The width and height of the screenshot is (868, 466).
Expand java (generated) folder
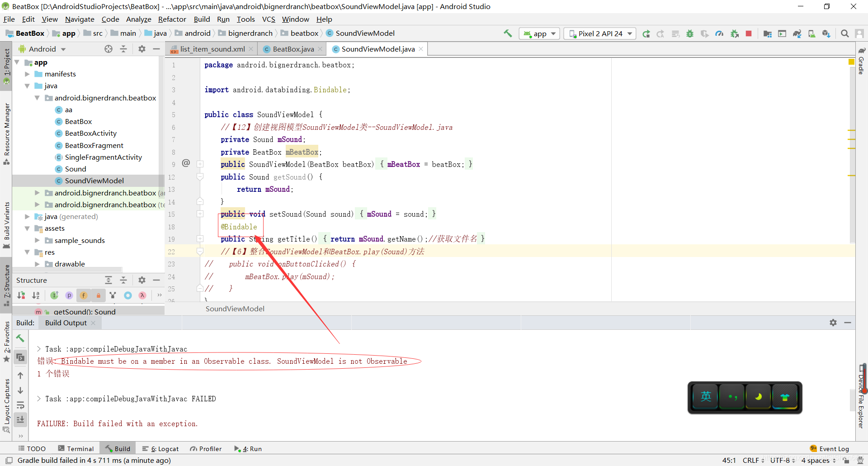[27, 217]
